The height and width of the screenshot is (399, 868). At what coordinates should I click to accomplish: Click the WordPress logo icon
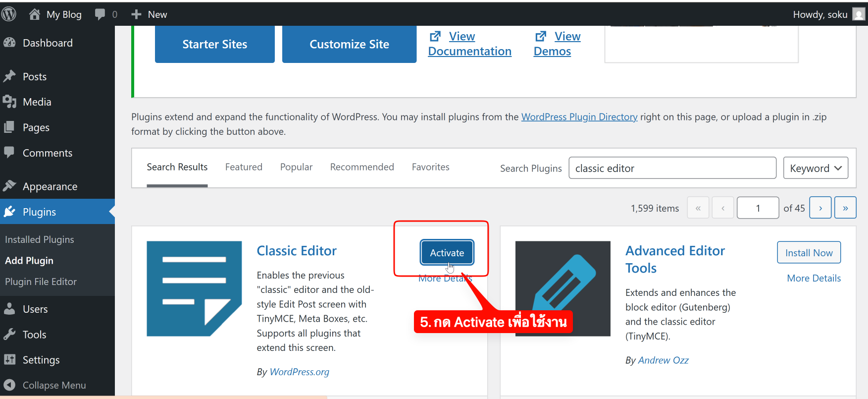tap(8, 14)
